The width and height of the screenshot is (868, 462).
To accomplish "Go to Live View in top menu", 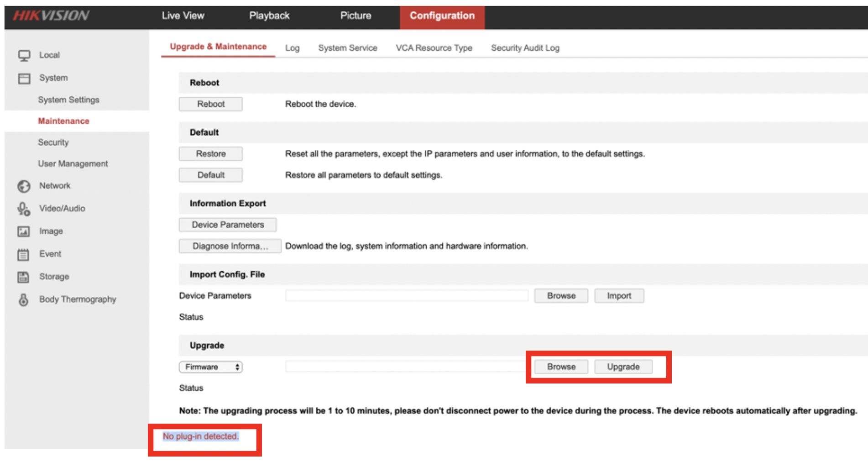I will [183, 16].
